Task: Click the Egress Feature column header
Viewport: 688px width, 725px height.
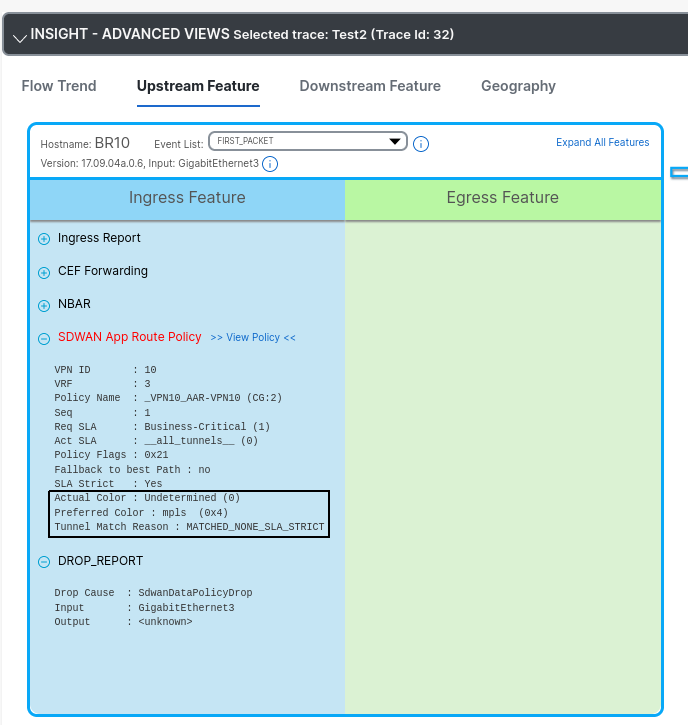Action: coord(502,198)
